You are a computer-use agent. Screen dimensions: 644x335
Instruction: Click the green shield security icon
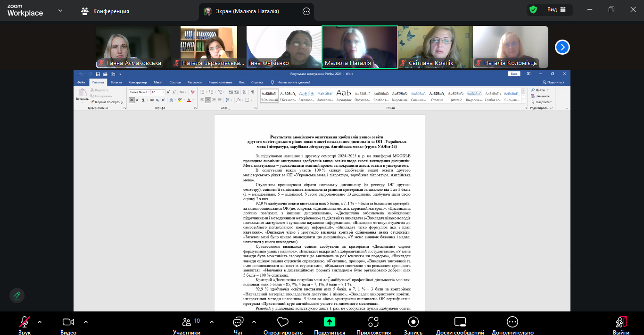point(533,10)
